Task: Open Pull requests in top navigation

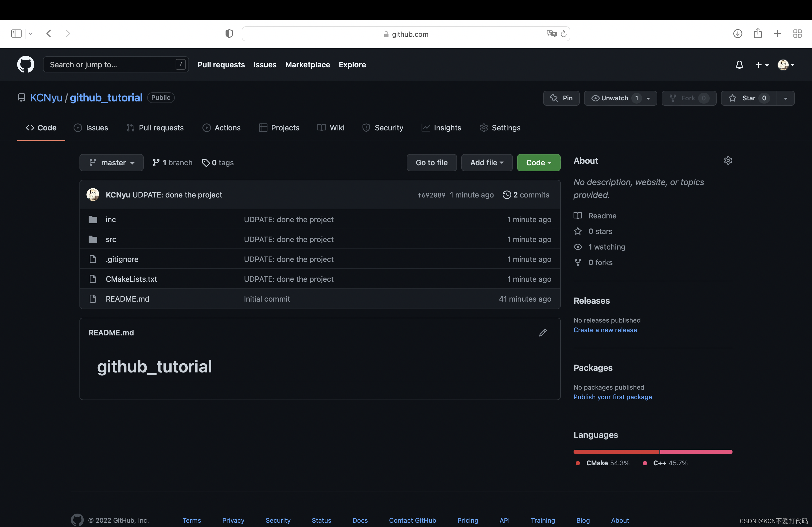Action: [221, 64]
